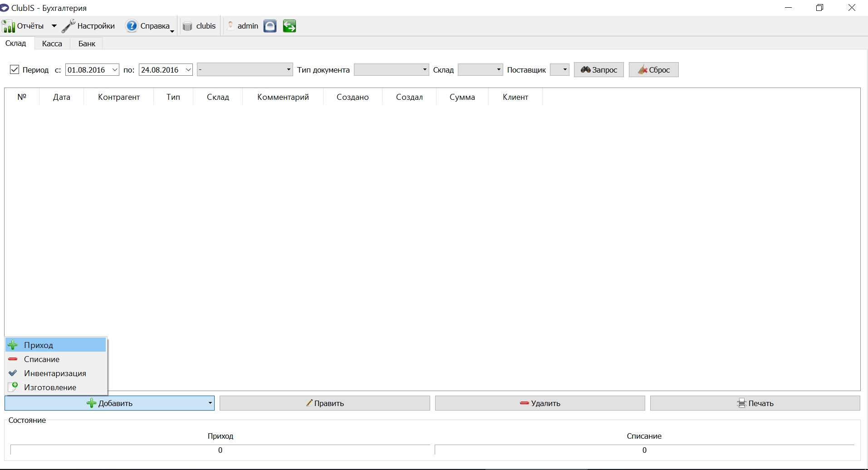Click the Запрос query button
The height and width of the screenshot is (470, 868).
599,70
